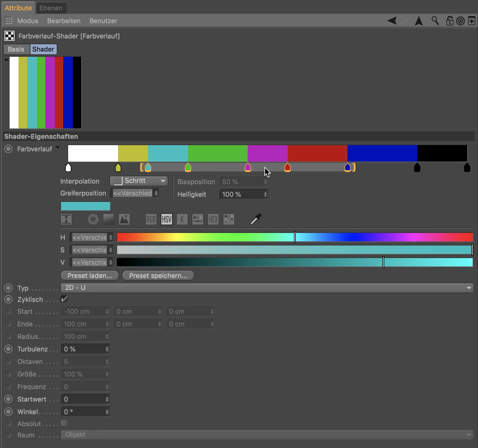Open the Interpolation dropdown showing Schritt
The image size is (478, 448).
(138, 181)
